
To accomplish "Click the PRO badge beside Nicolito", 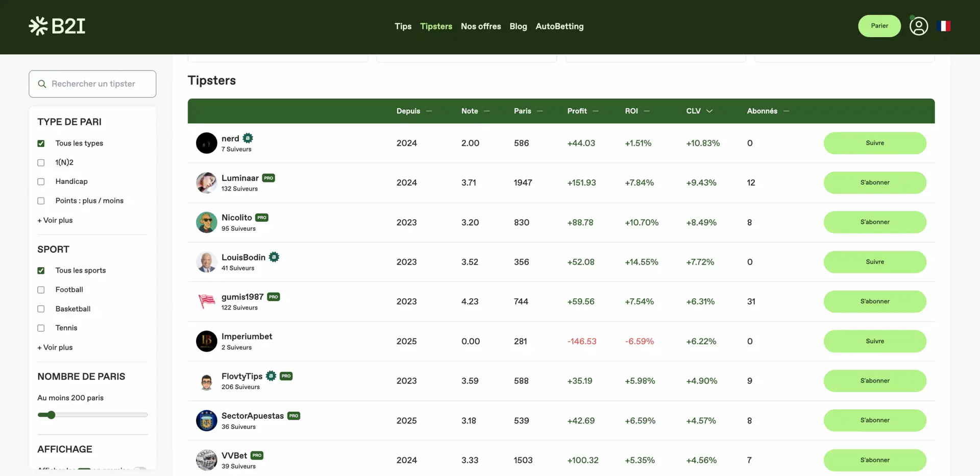I will 262,218.
